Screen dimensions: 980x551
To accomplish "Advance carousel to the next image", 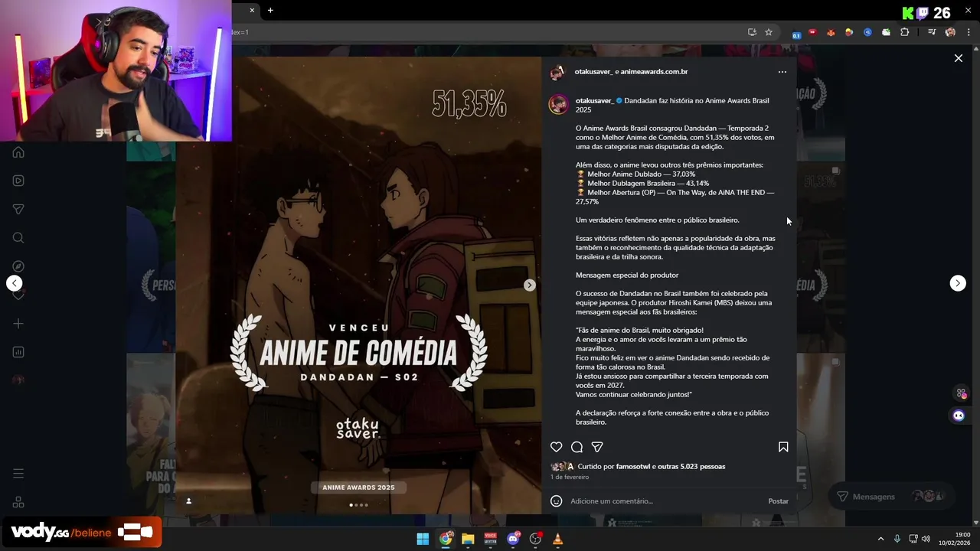I will (x=529, y=285).
